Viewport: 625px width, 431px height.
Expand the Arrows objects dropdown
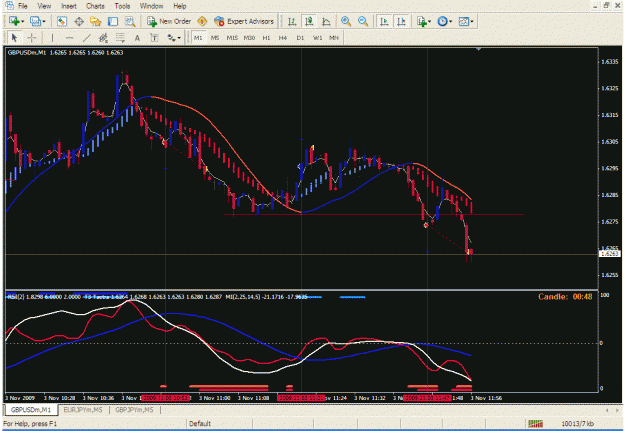(174, 38)
